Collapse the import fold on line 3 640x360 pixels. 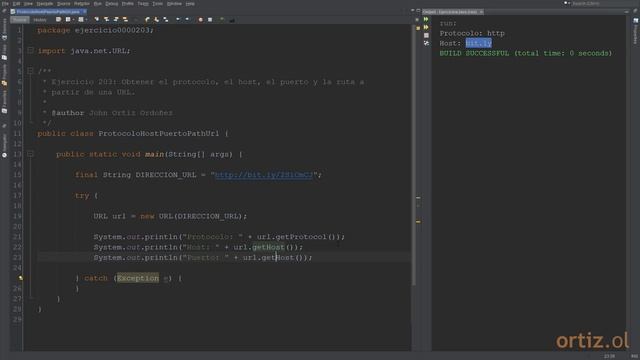click(x=30, y=51)
